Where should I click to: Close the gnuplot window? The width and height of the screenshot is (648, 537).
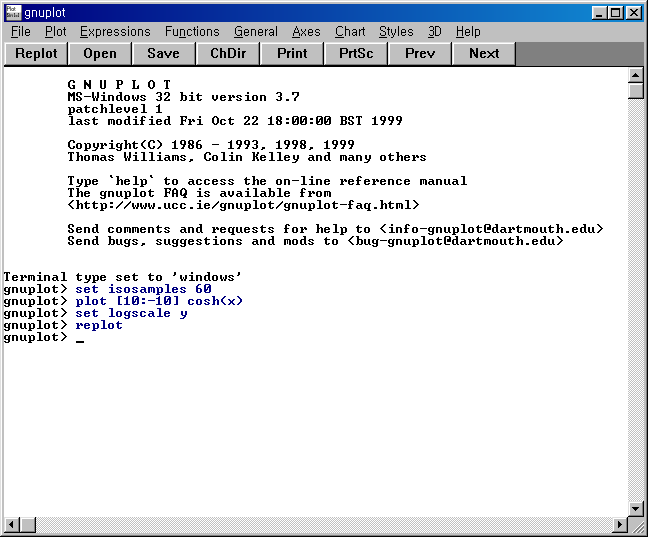634,13
